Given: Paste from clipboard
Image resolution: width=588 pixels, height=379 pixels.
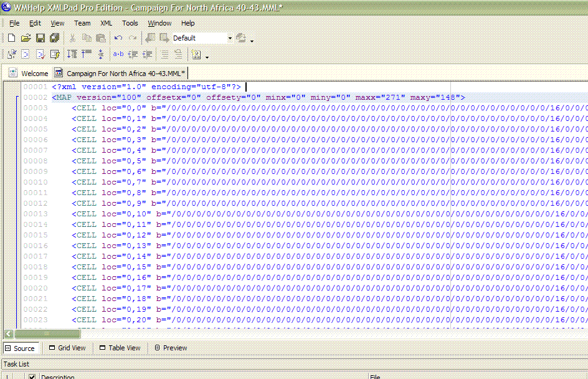Looking at the screenshot, I should pos(101,38).
